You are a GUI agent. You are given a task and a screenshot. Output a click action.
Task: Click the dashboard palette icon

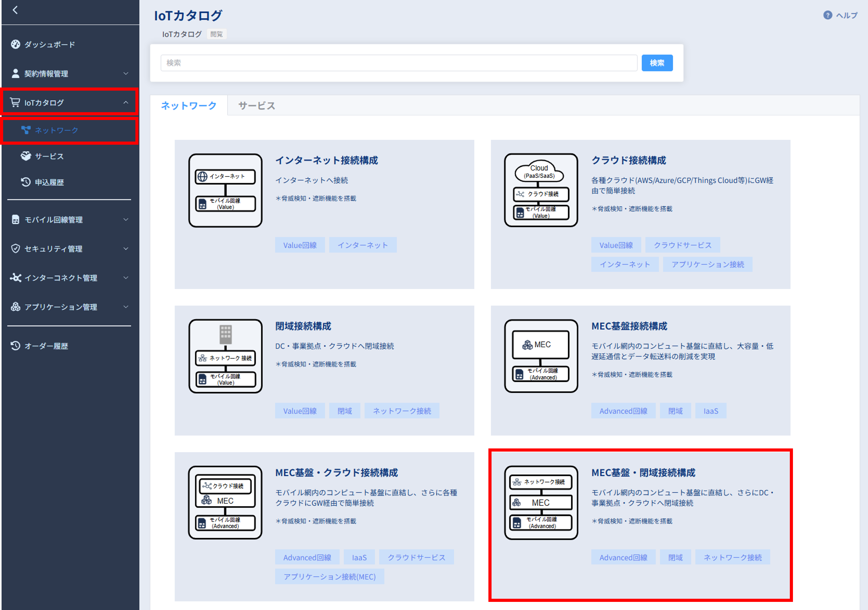[x=16, y=44]
